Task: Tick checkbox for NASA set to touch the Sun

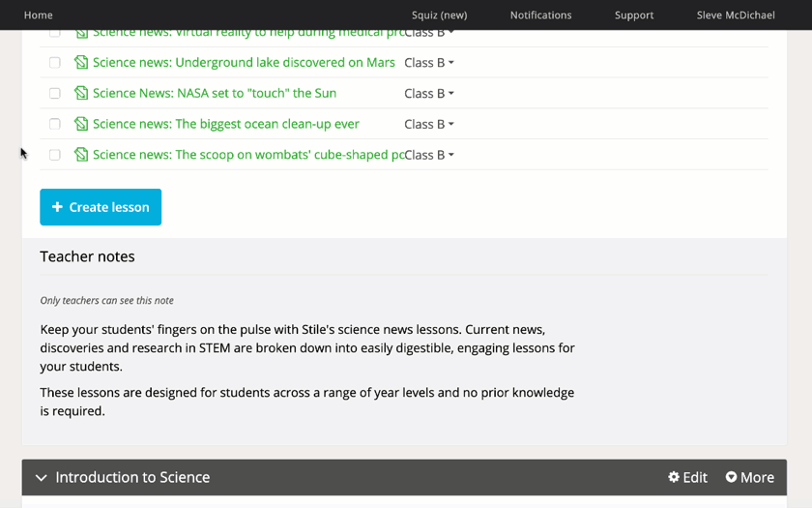Action: [x=55, y=93]
